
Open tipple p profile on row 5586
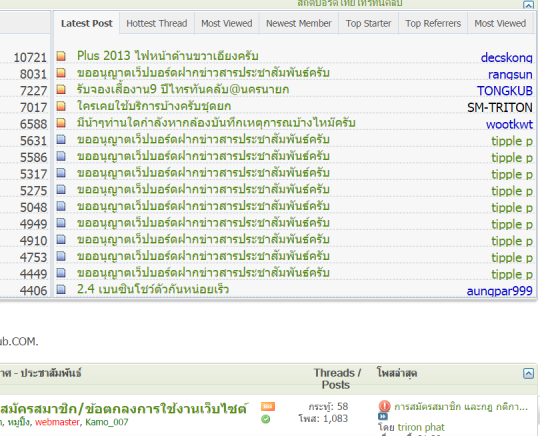512,158
